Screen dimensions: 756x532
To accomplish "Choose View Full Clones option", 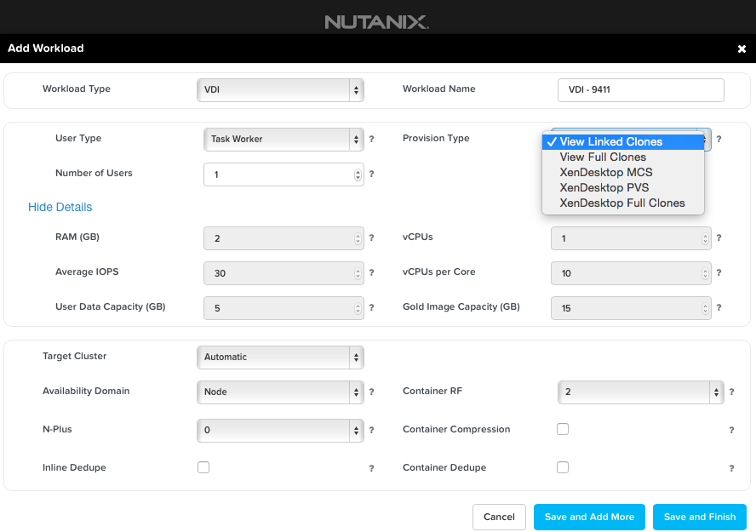I will click(x=623, y=157).
